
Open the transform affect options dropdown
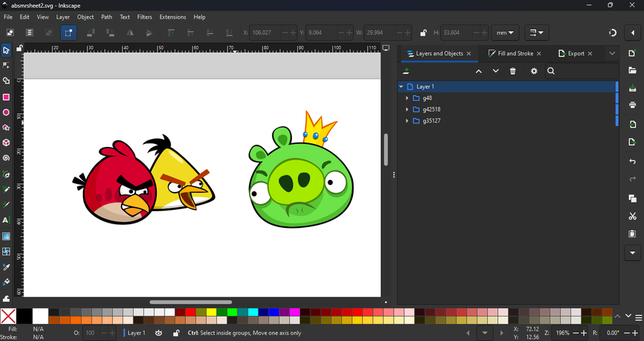point(537,33)
